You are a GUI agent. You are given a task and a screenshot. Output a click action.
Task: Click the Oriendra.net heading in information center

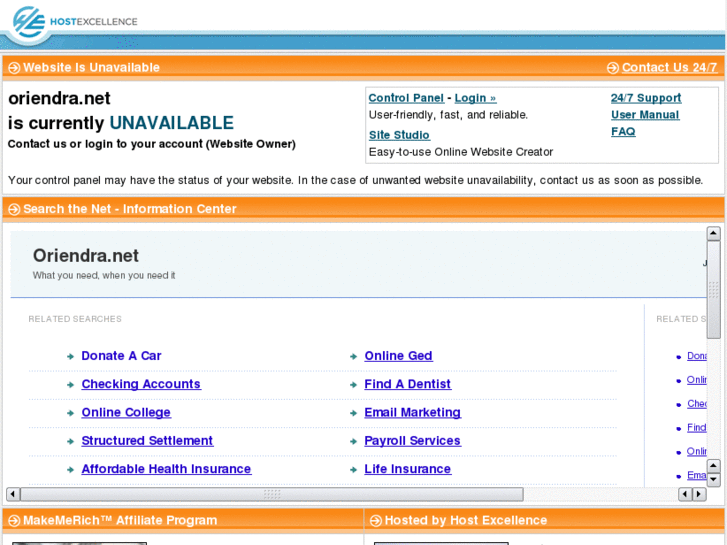(86, 256)
